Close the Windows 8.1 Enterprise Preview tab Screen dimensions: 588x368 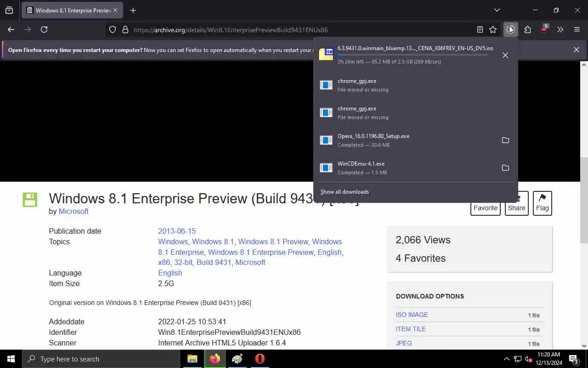pos(115,10)
